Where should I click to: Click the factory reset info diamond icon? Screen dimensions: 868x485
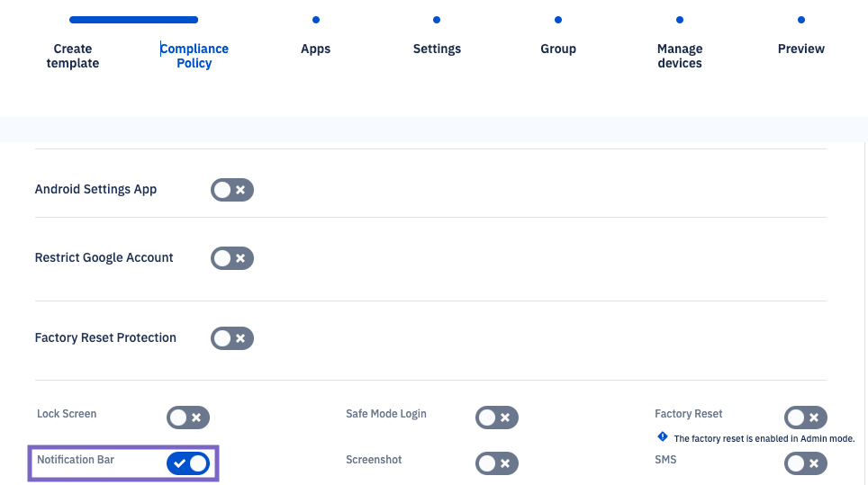[x=663, y=437]
